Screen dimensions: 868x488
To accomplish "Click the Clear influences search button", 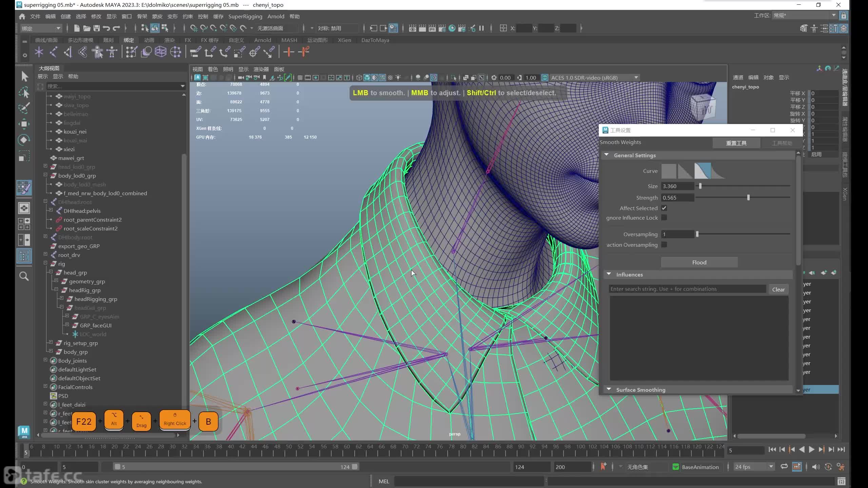I will [778, 289].
